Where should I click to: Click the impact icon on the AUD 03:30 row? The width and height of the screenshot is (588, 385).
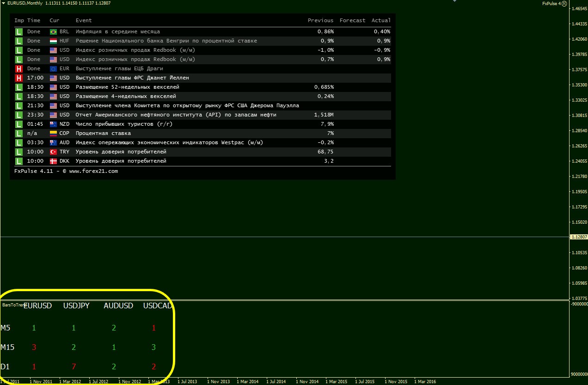19,143
